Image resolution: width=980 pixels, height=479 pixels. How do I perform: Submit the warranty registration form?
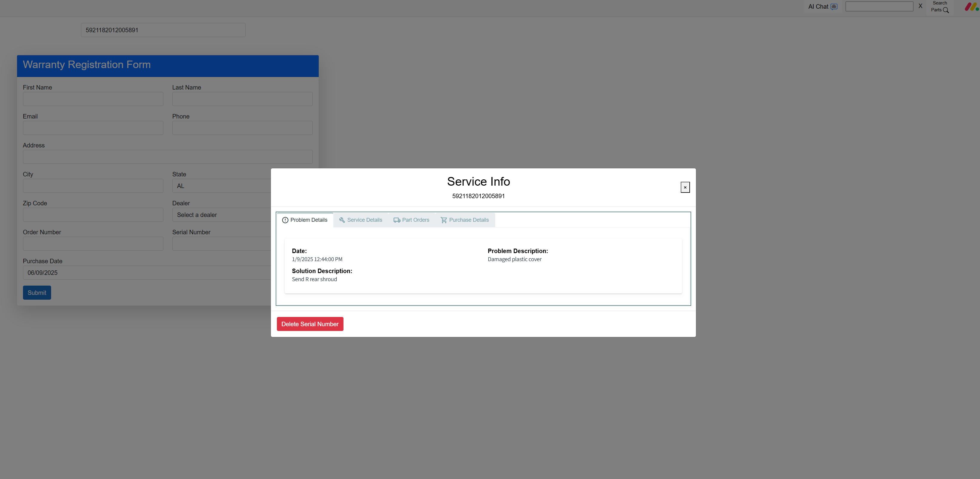[37, 293]
